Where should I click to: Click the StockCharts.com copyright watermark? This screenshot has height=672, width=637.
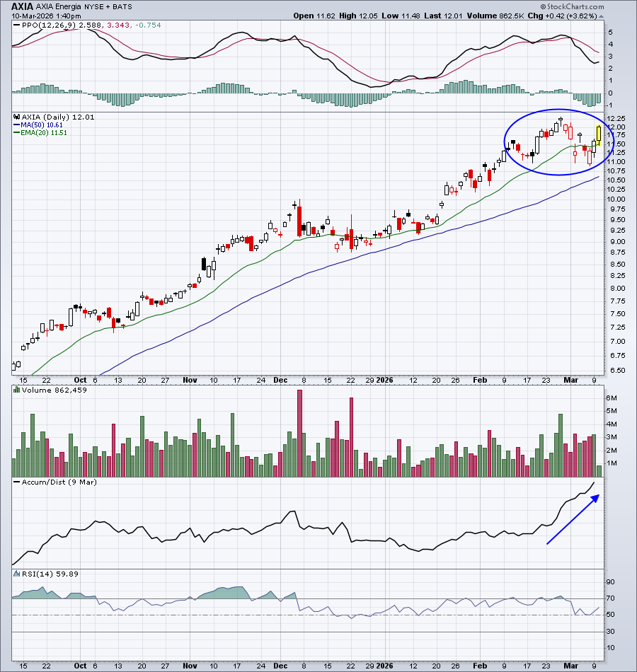[572, 6]
